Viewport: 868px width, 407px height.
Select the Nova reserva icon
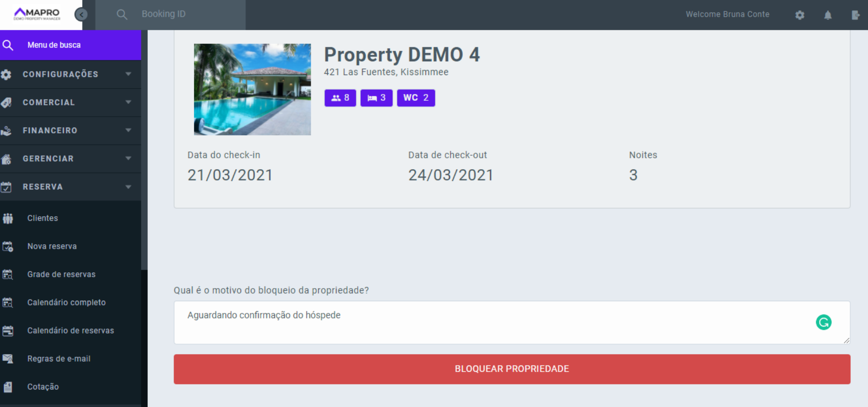[8, 246]
